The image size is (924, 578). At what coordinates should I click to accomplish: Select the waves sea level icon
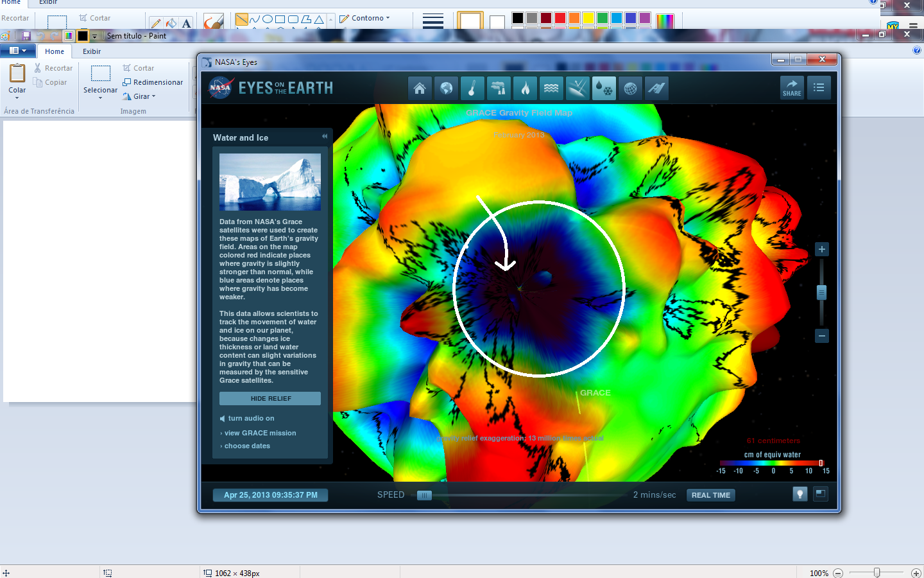[551, 89]
